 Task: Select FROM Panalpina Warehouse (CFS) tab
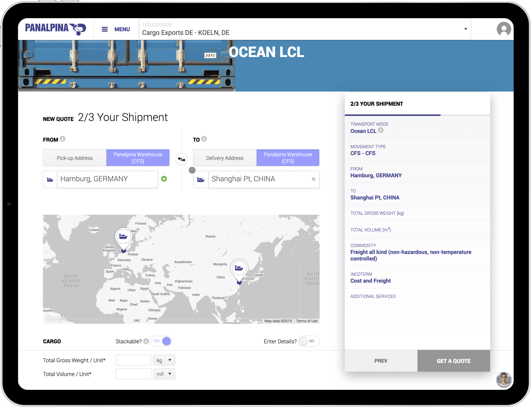(138, 158)
